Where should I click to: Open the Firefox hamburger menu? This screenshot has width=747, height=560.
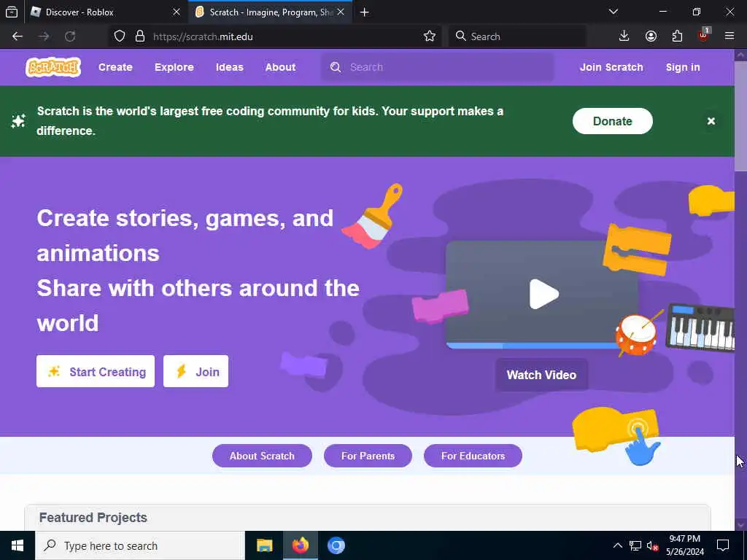click(729, 36)
